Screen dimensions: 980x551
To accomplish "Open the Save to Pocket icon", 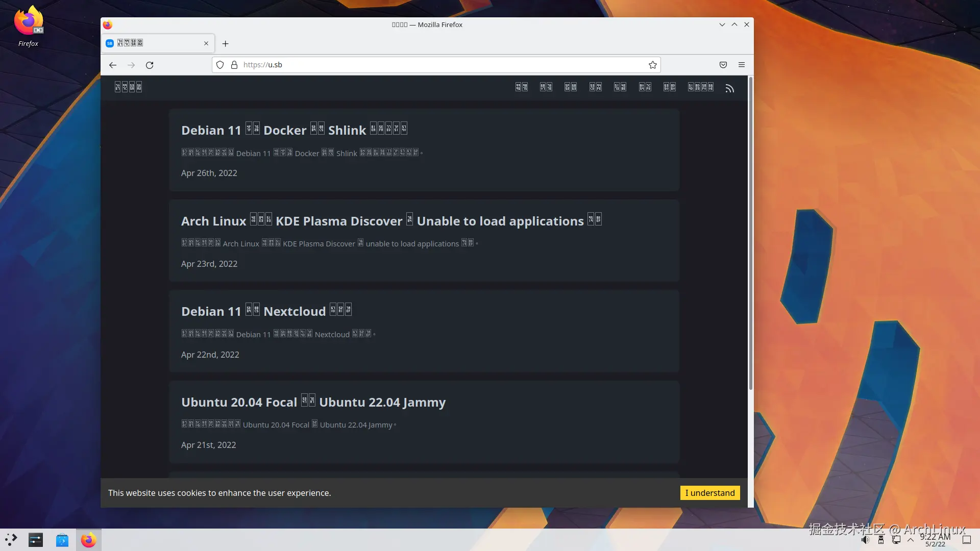I will click(723, 65).
